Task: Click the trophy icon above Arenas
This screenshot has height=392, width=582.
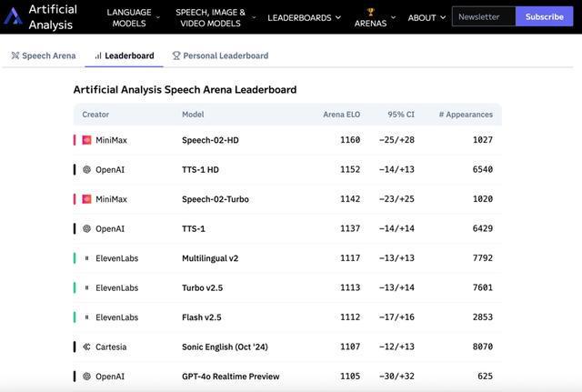Action: pyautogui.click(x=370, y=12)
